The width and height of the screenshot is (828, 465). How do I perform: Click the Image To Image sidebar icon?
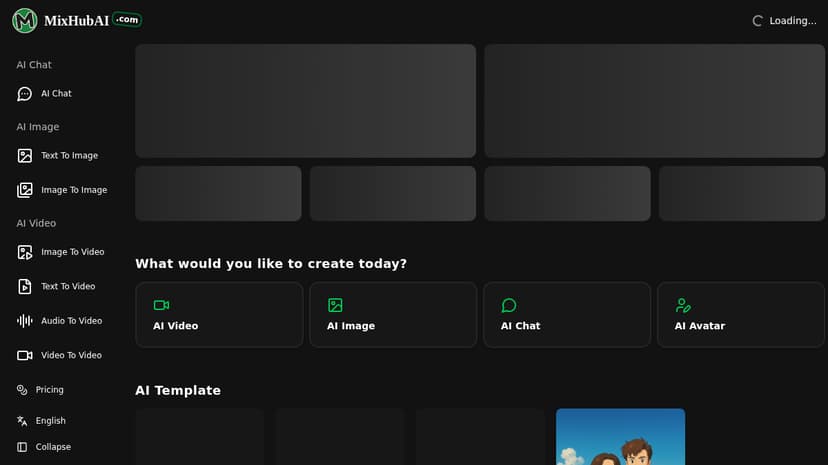click(x=24, y=190)
